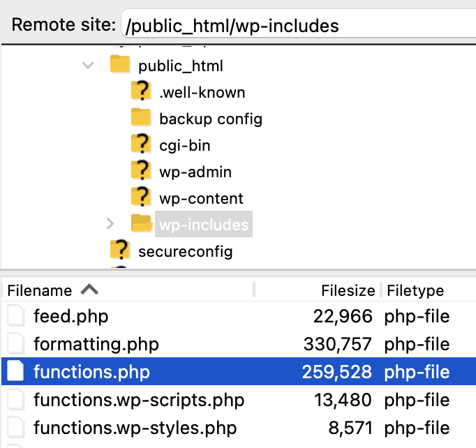Click php-file type of feed.php
The image size is (476, 448).
(x=417, y=317)
